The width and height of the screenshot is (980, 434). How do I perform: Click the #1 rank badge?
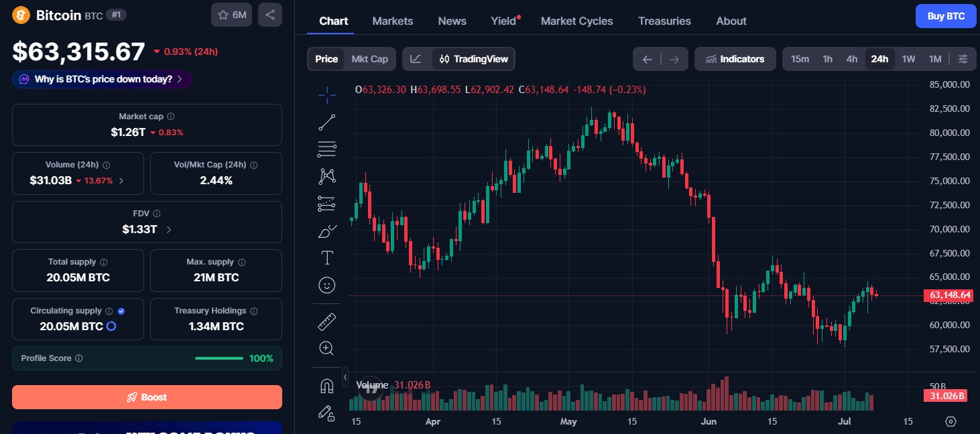[117, 15]
